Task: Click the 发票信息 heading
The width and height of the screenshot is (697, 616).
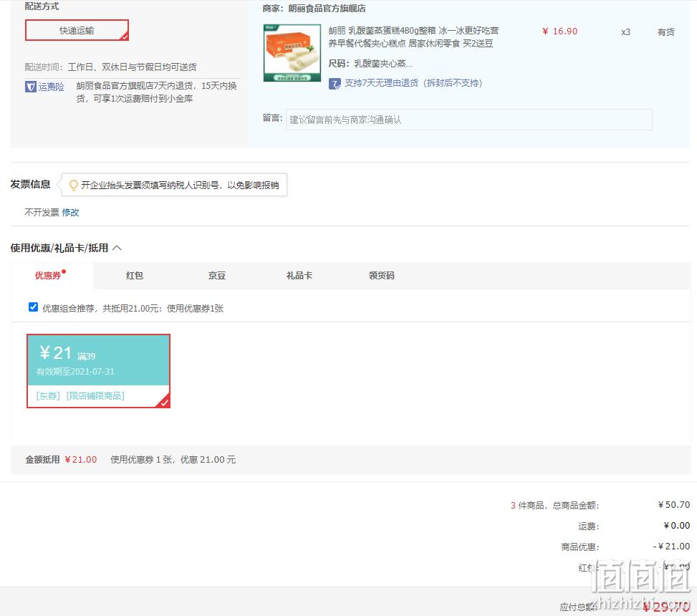Action: (x=30, y=184)
